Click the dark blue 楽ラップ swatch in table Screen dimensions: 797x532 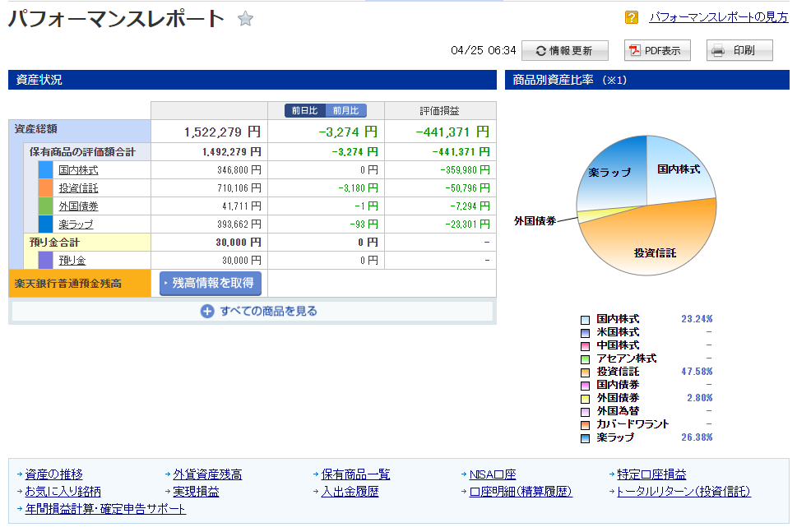pyautogui.click(x=46, y=224)
